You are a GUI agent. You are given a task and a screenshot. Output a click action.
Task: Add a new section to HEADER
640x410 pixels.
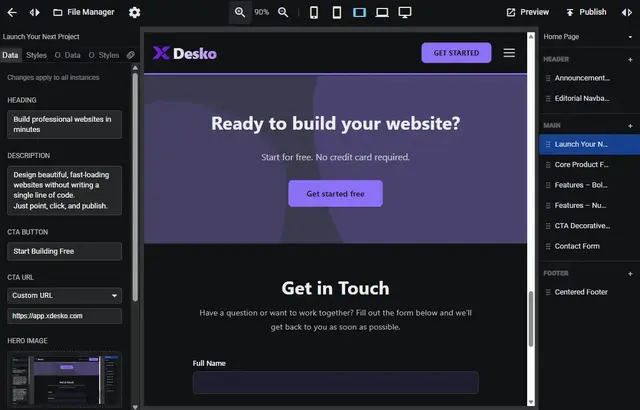tap(629, 59)
